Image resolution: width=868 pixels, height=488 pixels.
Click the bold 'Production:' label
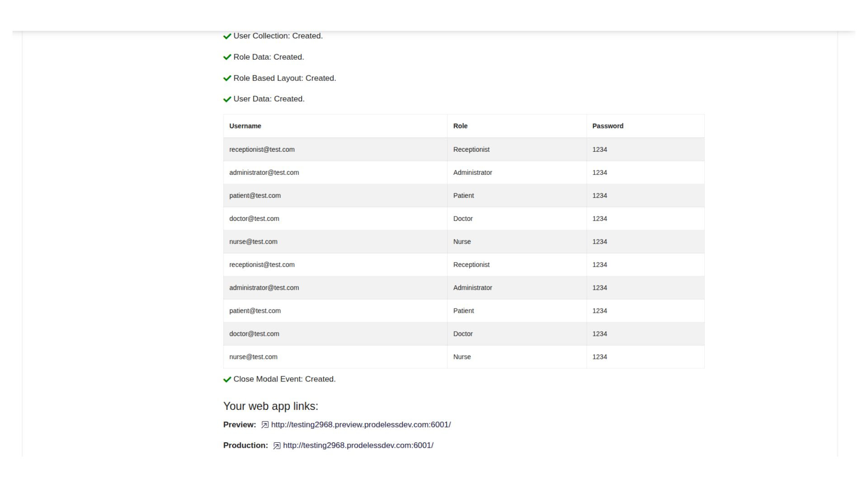point(245,446)
